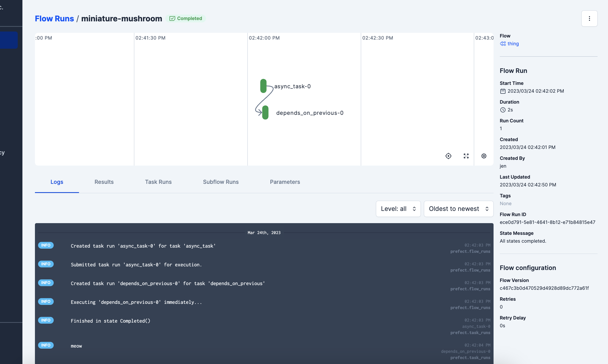Click the flow icon beside 'thing'

(503, 44)
